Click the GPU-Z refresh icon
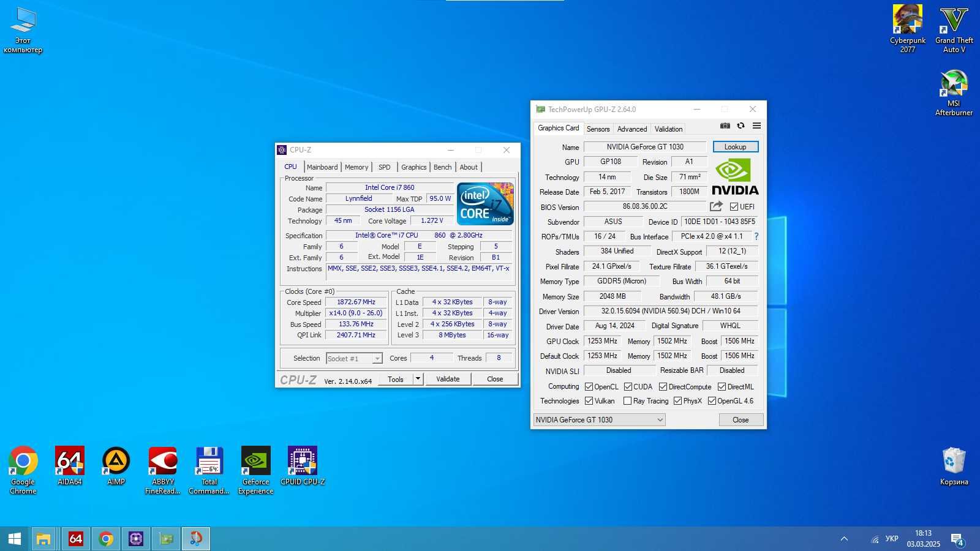The height and width of the screenshot is (551, 980). point(741,126)
